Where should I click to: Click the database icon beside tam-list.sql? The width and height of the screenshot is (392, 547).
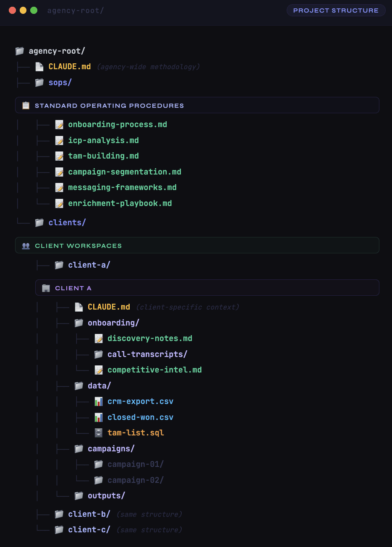point(99,432)
